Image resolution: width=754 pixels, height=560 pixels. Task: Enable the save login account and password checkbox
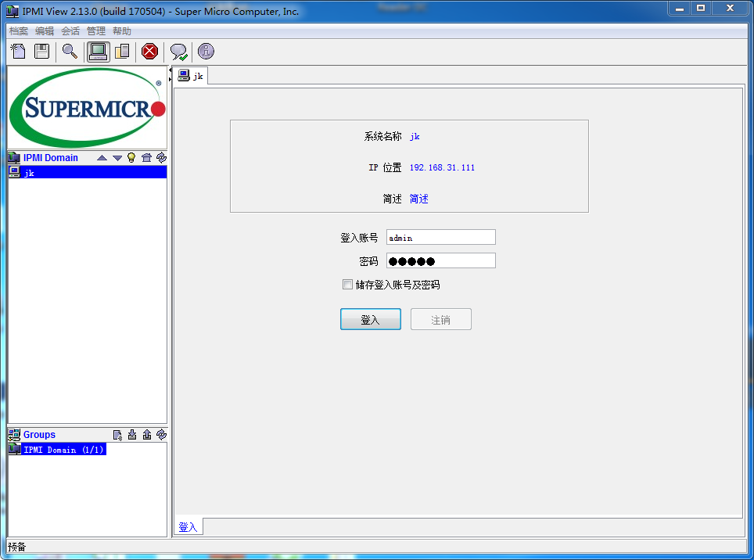tap(347, 284)
